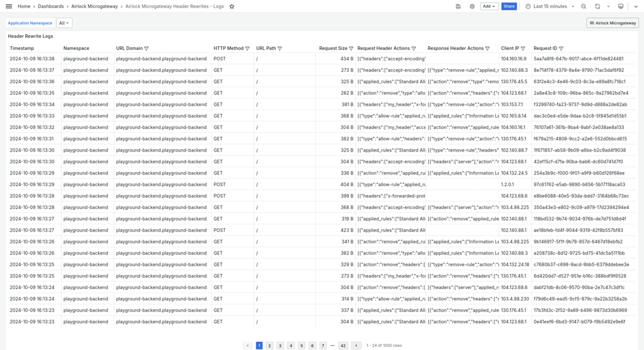This screenshot has width=644, height=350.
Task: Expand refresh interval dropdown arrow
Action: coord(608,6)
